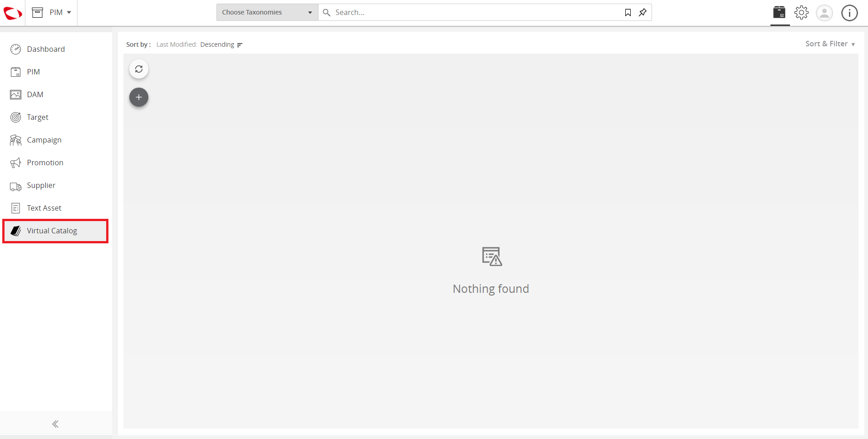Click the Supplier truck icon
The width and height of the screenshot is (868, 439).
click(16, 186)
